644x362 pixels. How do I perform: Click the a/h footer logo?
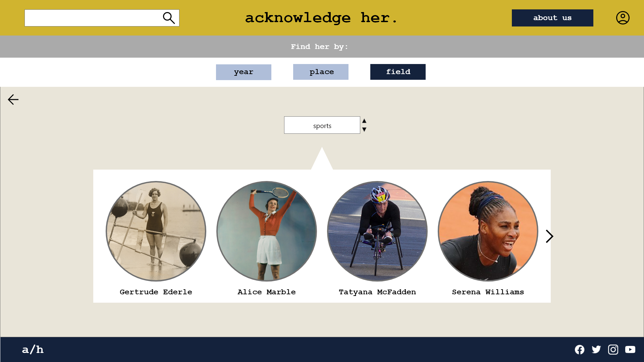coord(33,350)
